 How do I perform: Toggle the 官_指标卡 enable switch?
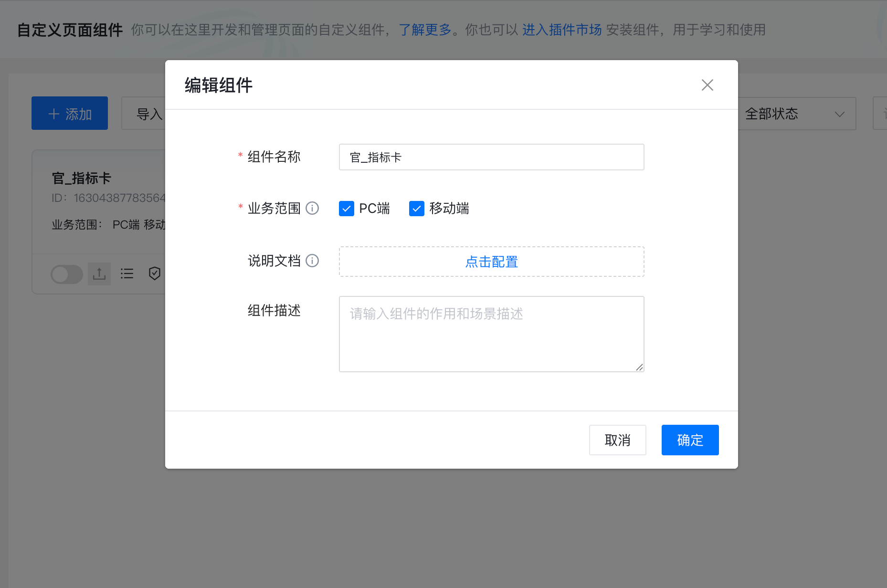[x=67, y=274]
